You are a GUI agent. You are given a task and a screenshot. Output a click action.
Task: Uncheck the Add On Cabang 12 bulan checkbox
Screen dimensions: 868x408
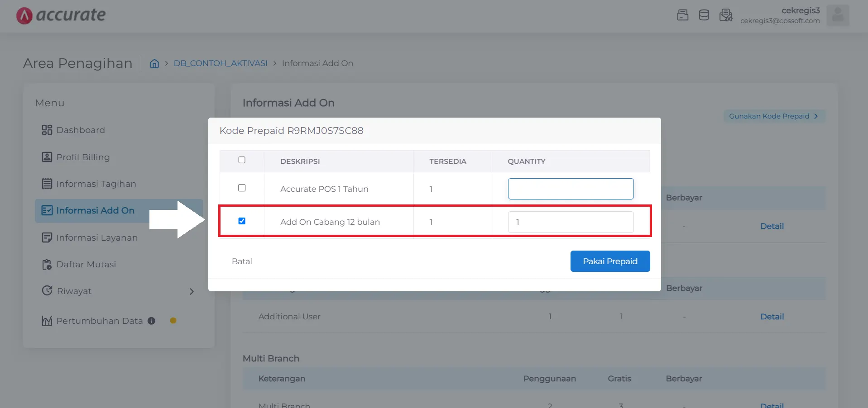[x=242, y=221]
